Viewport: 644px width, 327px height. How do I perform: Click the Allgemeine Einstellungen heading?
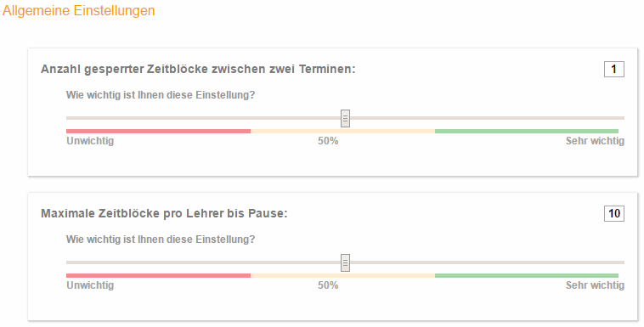pyautogui.click(x=79, y=10)
